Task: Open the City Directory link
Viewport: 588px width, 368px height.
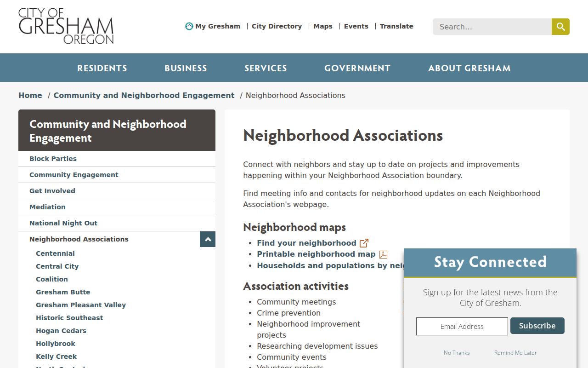Action: click(x=277, y=26)
